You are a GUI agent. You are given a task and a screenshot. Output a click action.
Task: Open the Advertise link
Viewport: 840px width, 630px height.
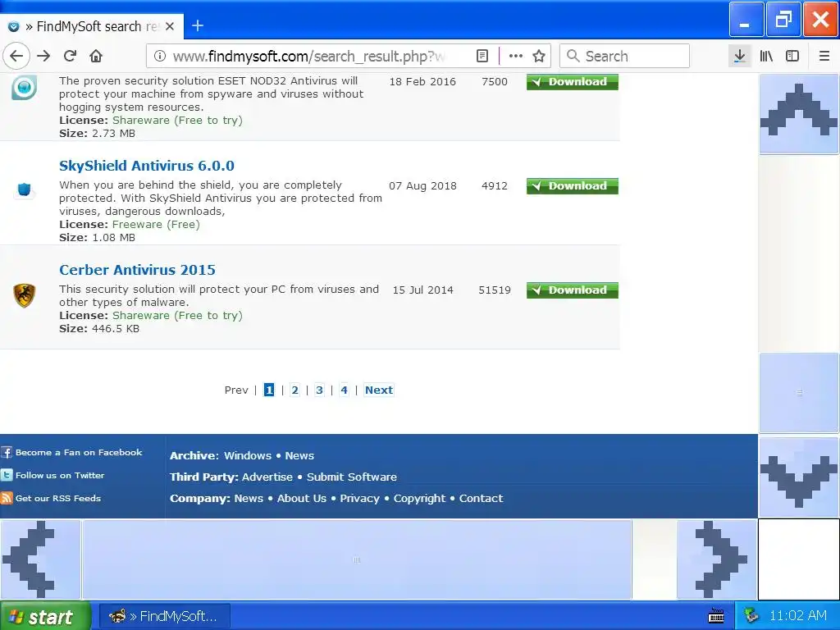(267, 477)
